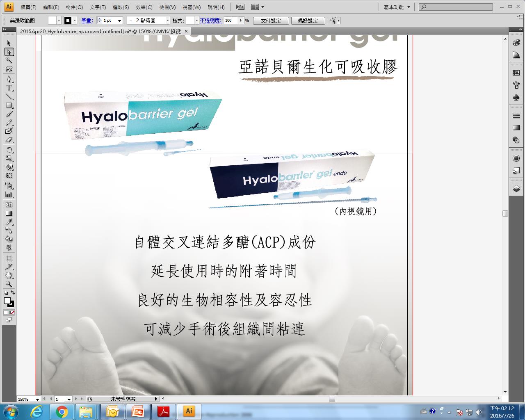Select the Eyedropper tool
The width and height of the screenshot is (525, 420).
point(9,222)
